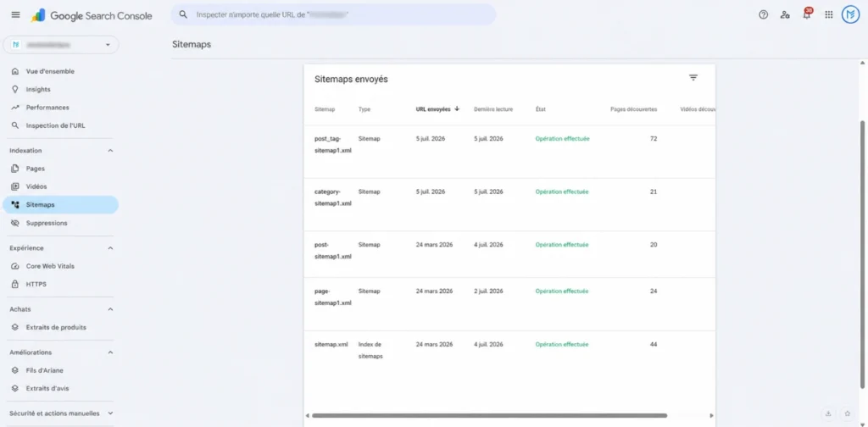Open the user management settings icon
868x427 pixels.
785,15
